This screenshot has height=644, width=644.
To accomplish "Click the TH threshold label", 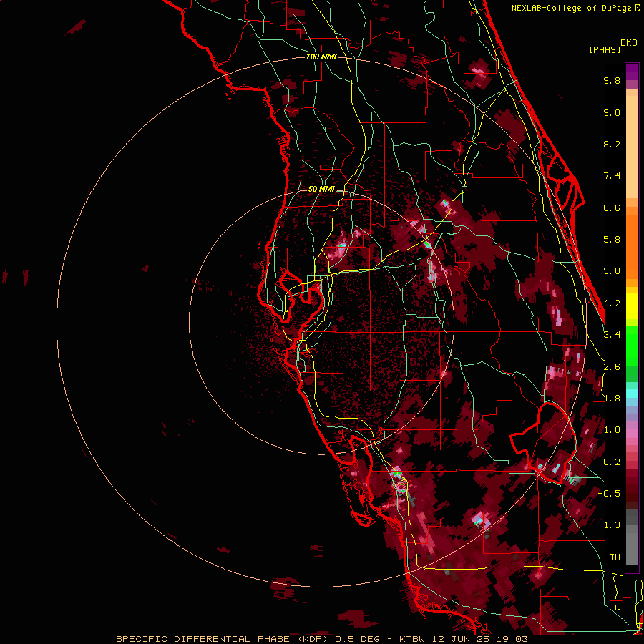I will coord(615,557).
